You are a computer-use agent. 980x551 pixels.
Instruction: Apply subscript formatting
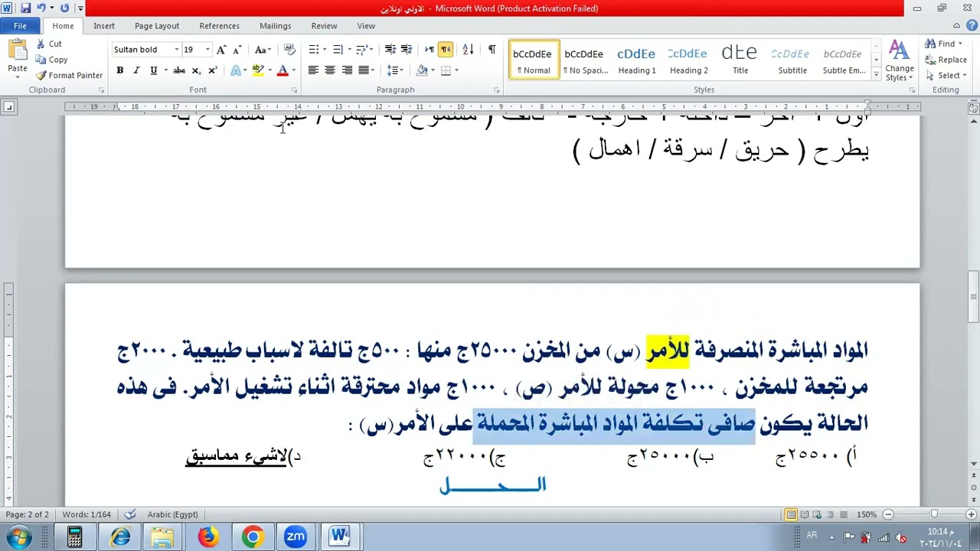click(x=196, y=70)
